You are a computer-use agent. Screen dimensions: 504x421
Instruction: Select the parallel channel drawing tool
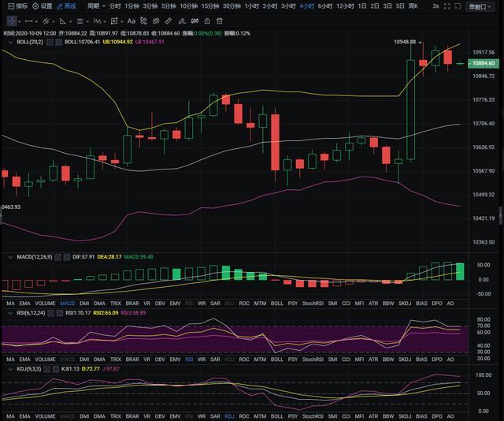tap(46, 21)
